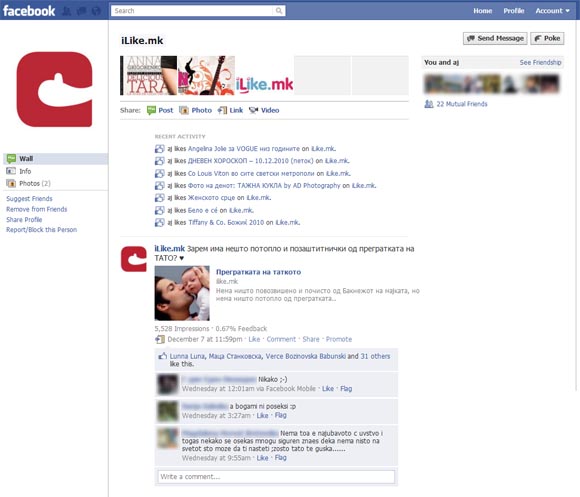This screenshot has width=580, height=497.
Task: Click into the Search field
Action: [x=193, y=11]
